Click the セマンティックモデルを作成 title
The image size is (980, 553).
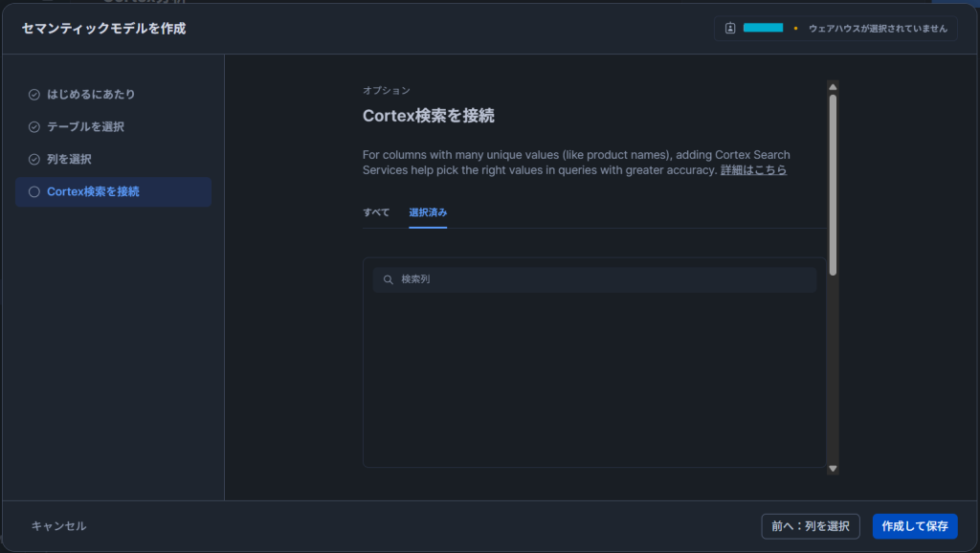point(103,28)
